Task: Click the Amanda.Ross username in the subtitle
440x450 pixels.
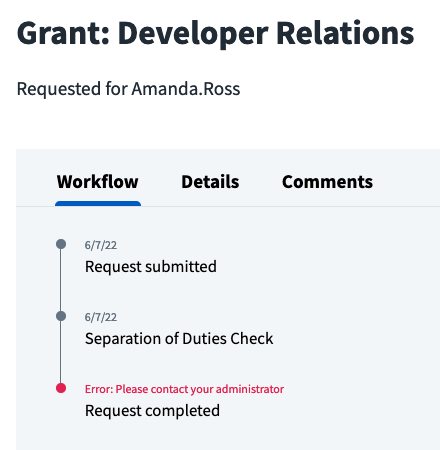Action: [186, 89]
